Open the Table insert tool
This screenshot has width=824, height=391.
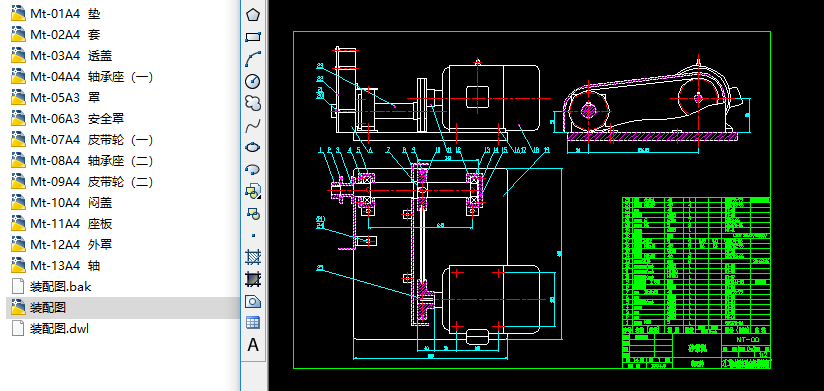point(253,323)
